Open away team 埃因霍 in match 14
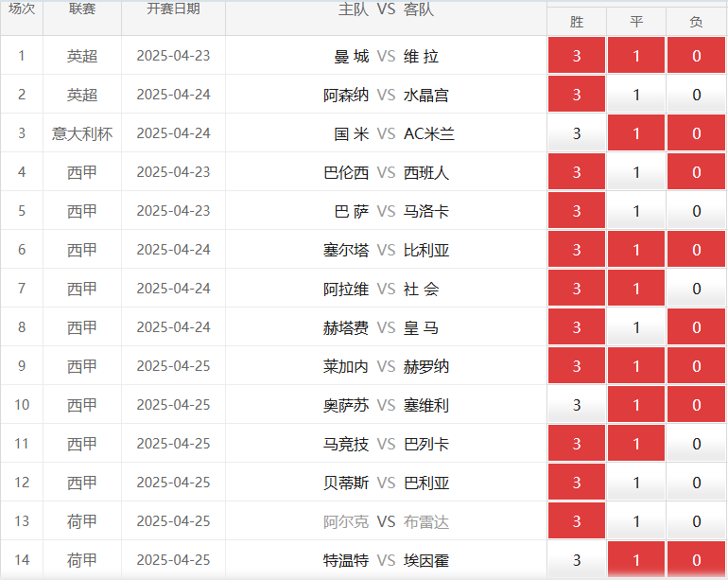Viewport: 728px width, 580px height. [x=426, y=560]
